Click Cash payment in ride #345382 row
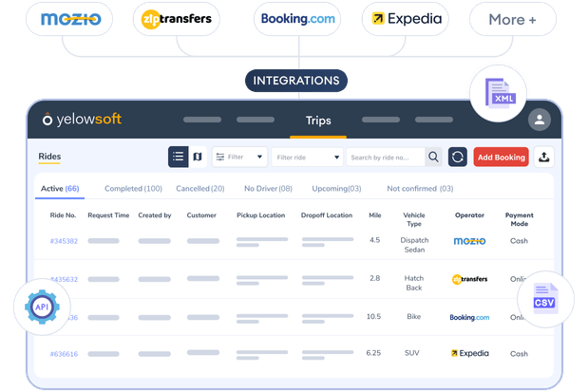This screenshot has height=391, width=588. 519,241
